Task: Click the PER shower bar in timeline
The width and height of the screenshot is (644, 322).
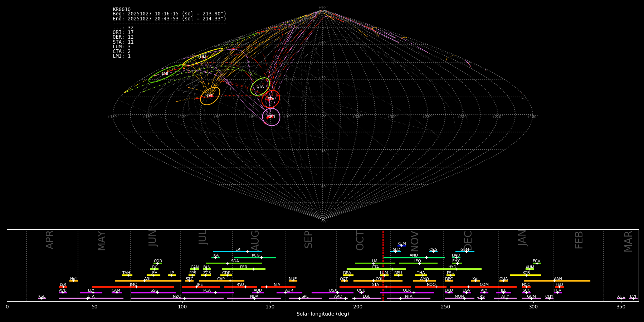Action: 244,269
